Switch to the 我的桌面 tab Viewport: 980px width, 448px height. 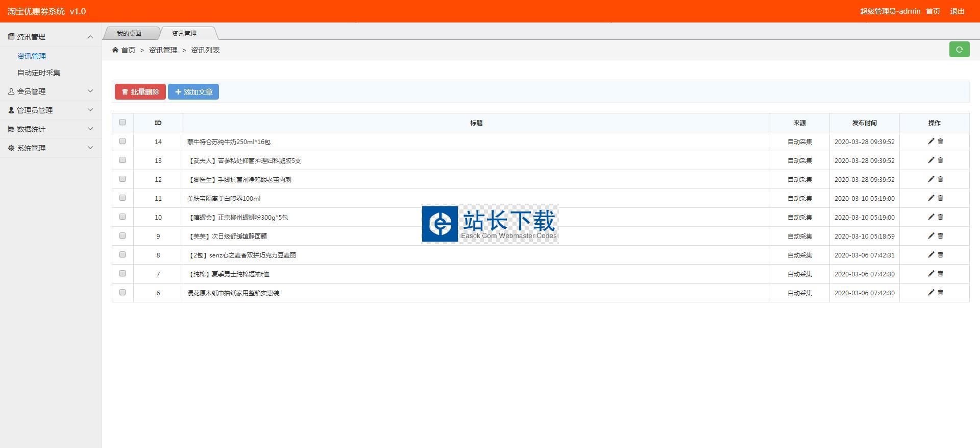point(129,33)
